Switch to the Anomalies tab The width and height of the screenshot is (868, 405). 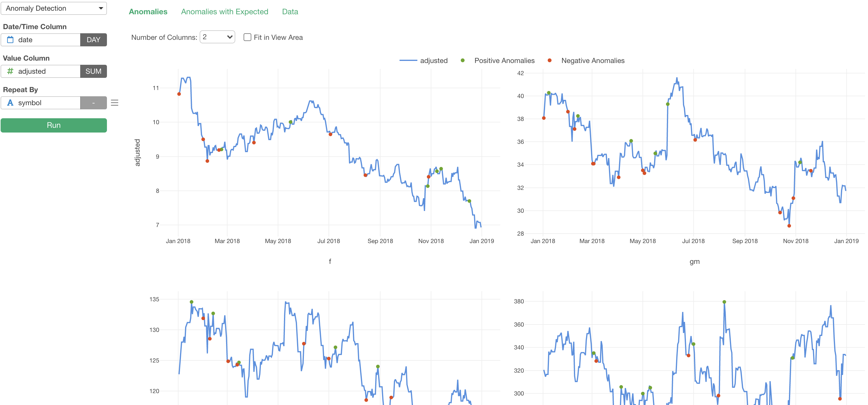(x=148, y=12)
